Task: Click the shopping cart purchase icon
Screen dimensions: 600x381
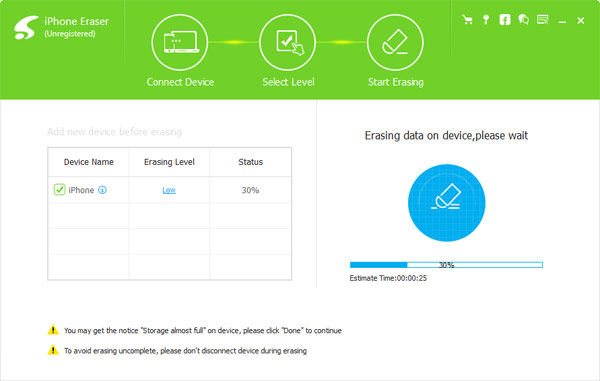Action: 467,20
